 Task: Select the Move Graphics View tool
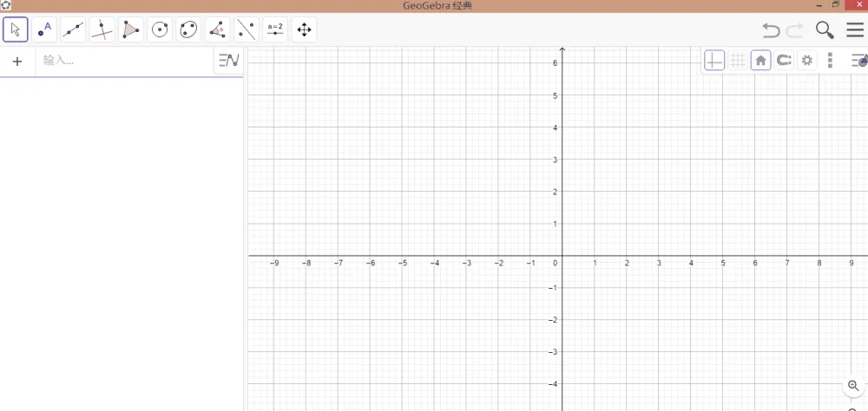tap(304, 29)
